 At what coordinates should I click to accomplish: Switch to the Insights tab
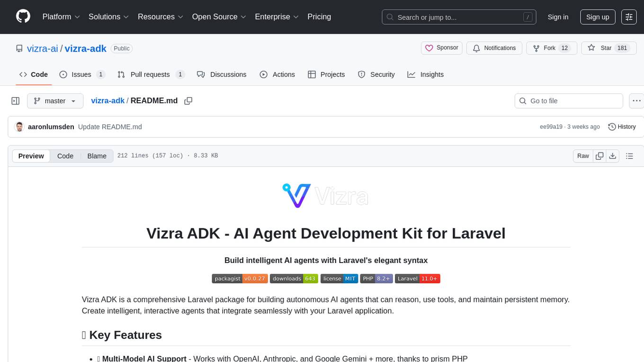point(426,74)
